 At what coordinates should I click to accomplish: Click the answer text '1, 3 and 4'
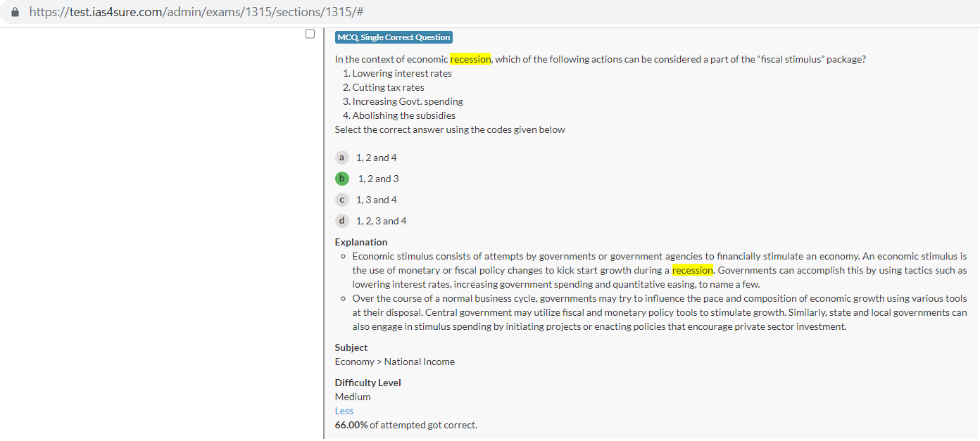click(377, 200)
